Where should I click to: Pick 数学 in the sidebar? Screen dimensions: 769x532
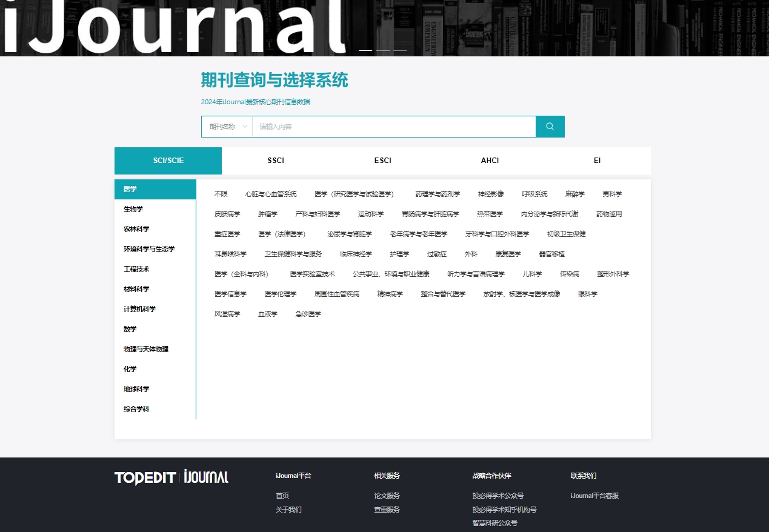[155, 329]
